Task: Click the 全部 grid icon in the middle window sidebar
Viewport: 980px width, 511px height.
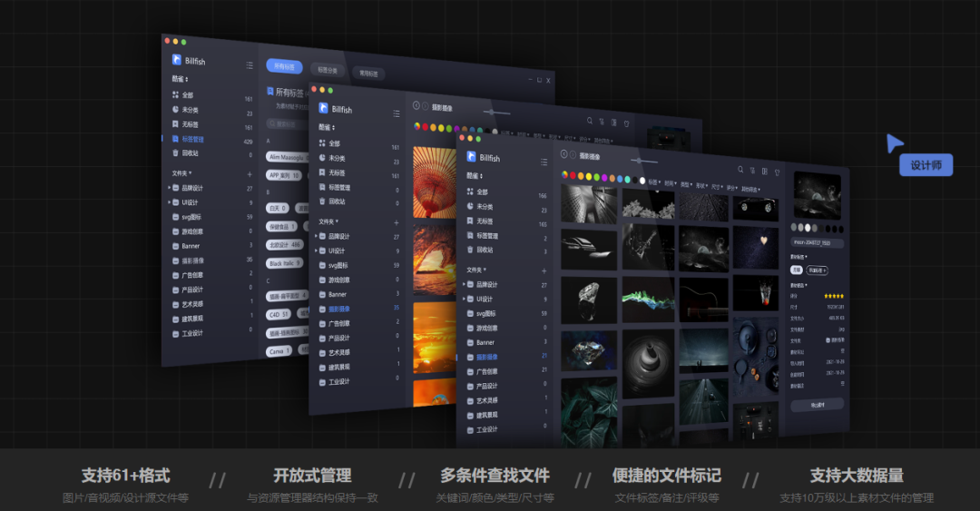Action: [321, 143]
